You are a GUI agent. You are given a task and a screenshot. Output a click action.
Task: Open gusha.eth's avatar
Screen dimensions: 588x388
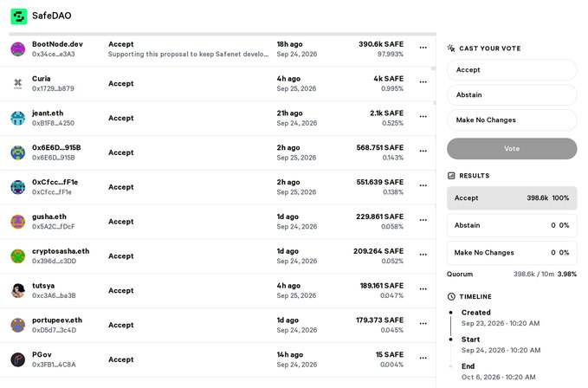point(17,222)
